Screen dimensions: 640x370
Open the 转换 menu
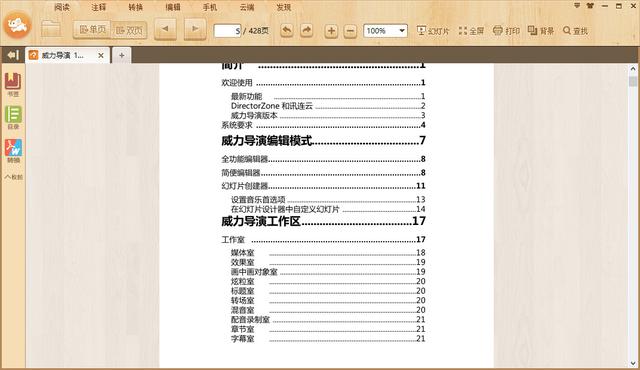[136, 7]
